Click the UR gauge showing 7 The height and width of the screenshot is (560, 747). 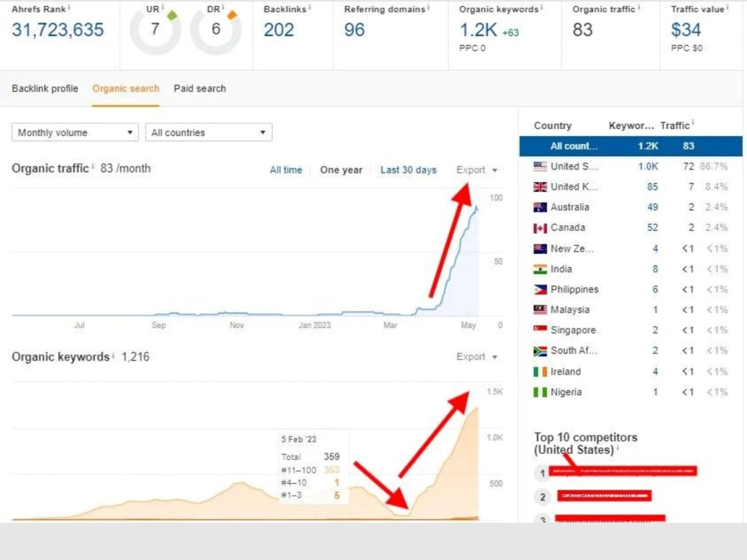tap(155, 30)
